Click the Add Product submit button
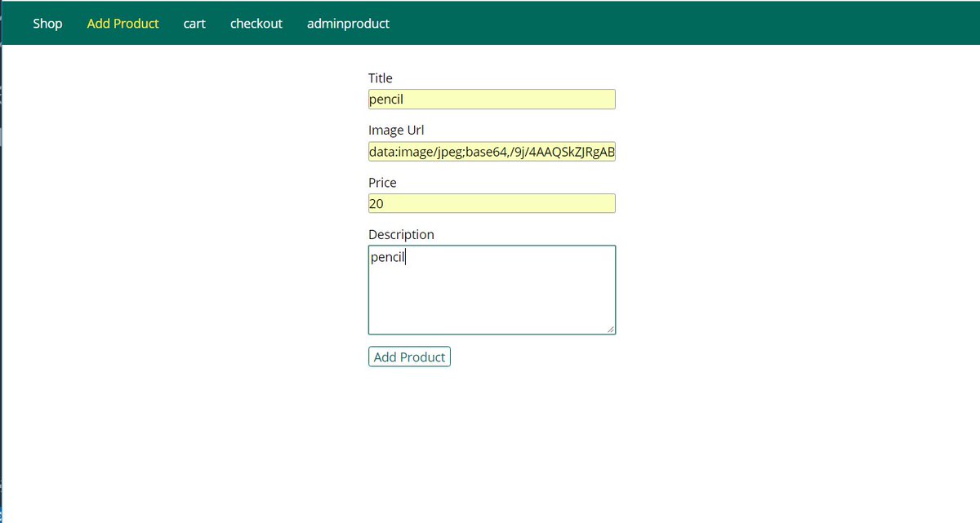Image resolution: width=980 pixels, height=523 pixels. tap(409, 357)
